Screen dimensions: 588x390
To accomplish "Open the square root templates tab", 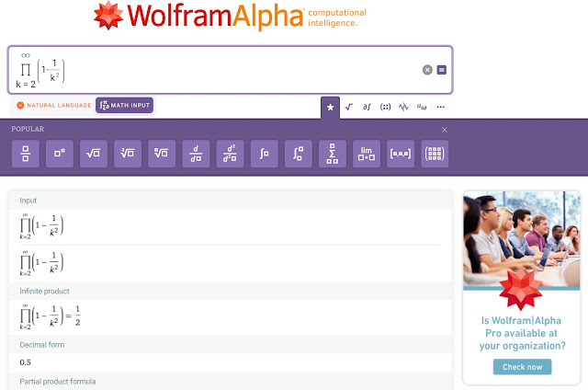I will point(349,108).
